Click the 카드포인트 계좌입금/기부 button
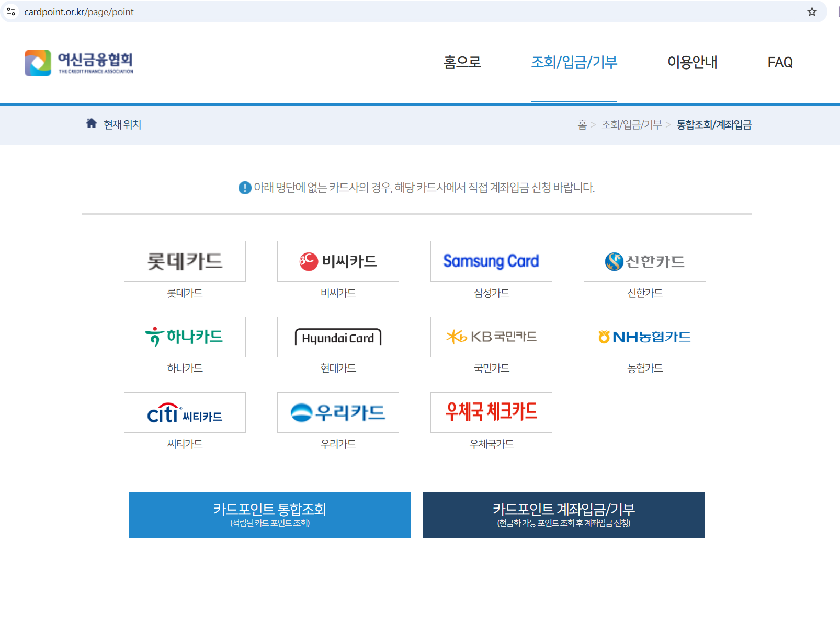This screenshot has width=840, height=623. click(x=564, y=515)
